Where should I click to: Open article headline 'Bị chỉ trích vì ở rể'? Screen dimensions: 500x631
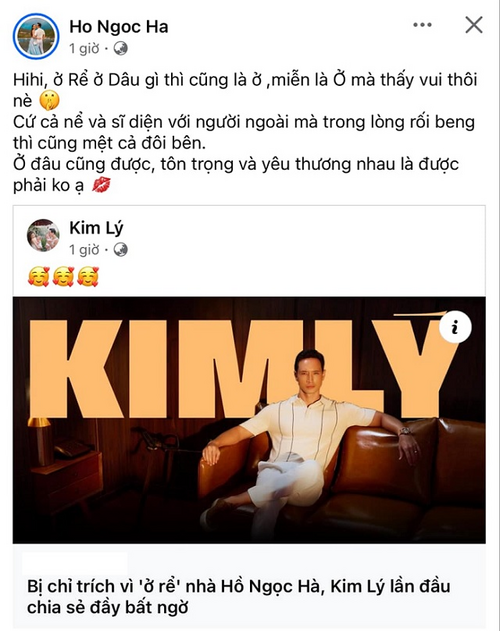(x=238, y=596)
